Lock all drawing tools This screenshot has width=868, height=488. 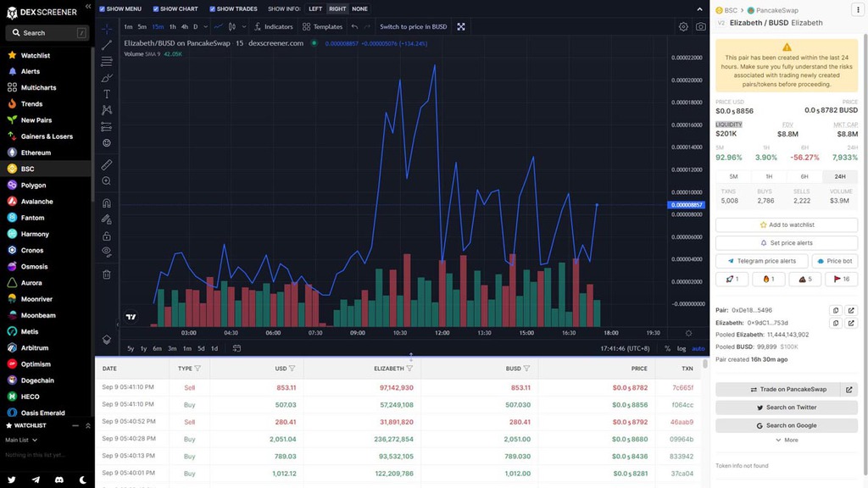click(x=107, y=236)
